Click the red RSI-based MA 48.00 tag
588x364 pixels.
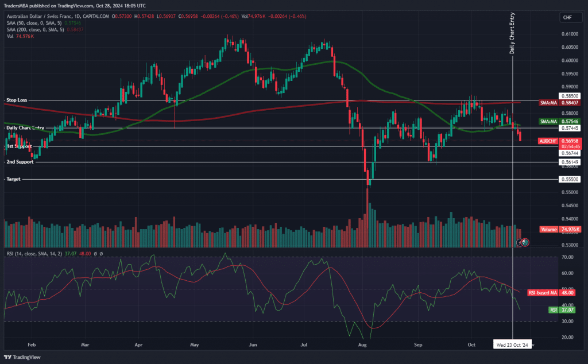pyautogui.click(x=560, y=292)
